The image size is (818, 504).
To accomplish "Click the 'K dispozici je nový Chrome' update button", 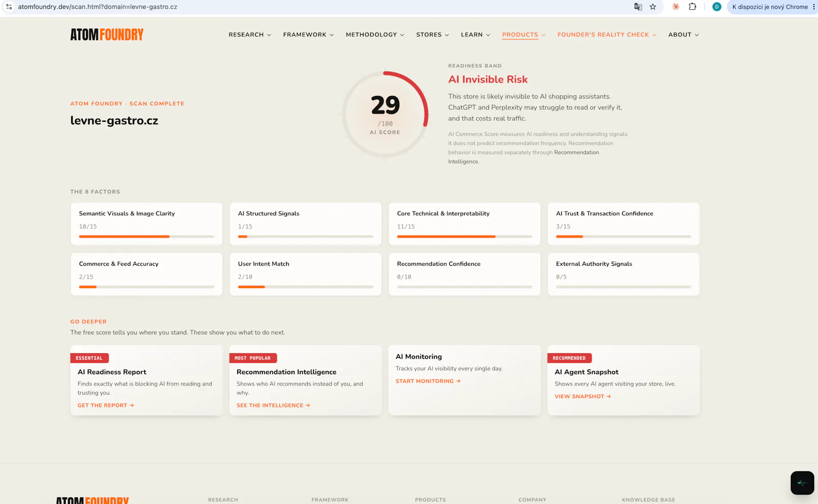I will point(769,7).
